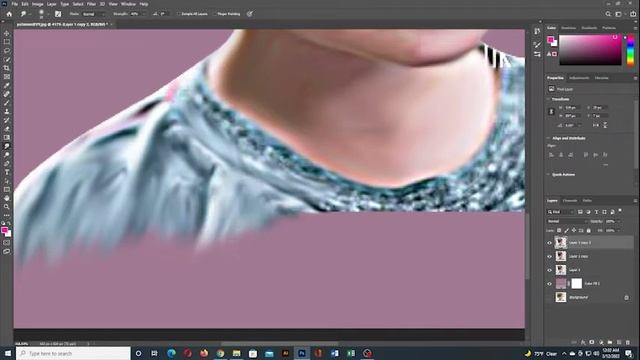The width and height of the screenshot is (640, 360).
Task: Select the Crop tool
Action: coord(7,68)
